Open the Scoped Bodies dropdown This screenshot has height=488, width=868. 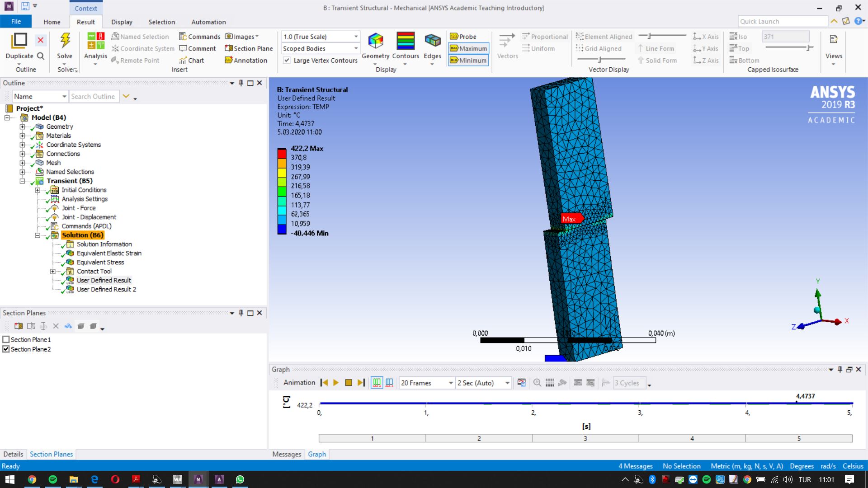coord(356,48)
